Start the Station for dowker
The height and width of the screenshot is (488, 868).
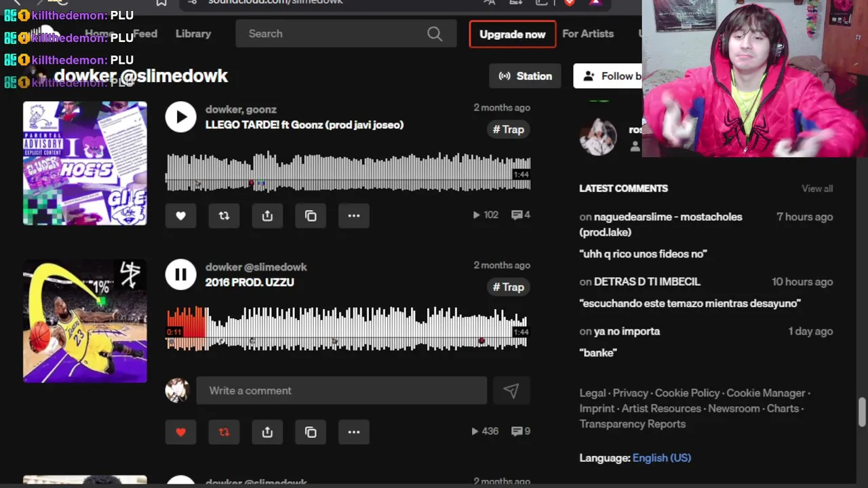tap(526, 76)
